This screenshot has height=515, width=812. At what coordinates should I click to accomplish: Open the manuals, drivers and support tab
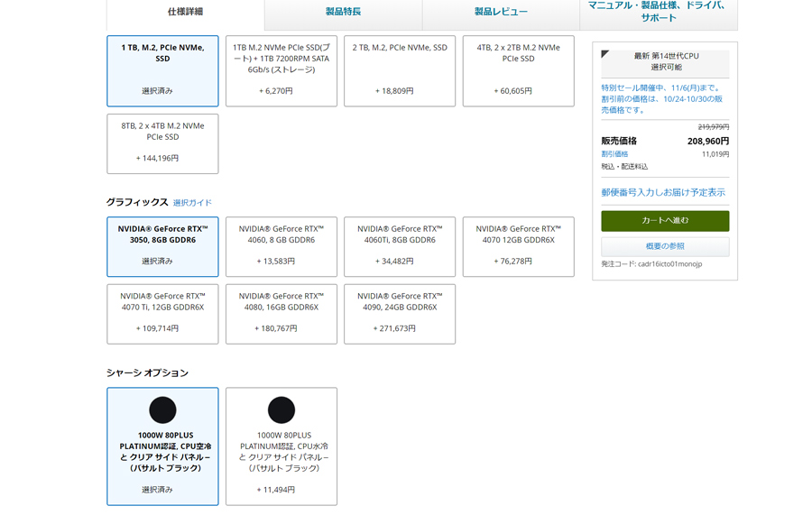tap(659, 12)
